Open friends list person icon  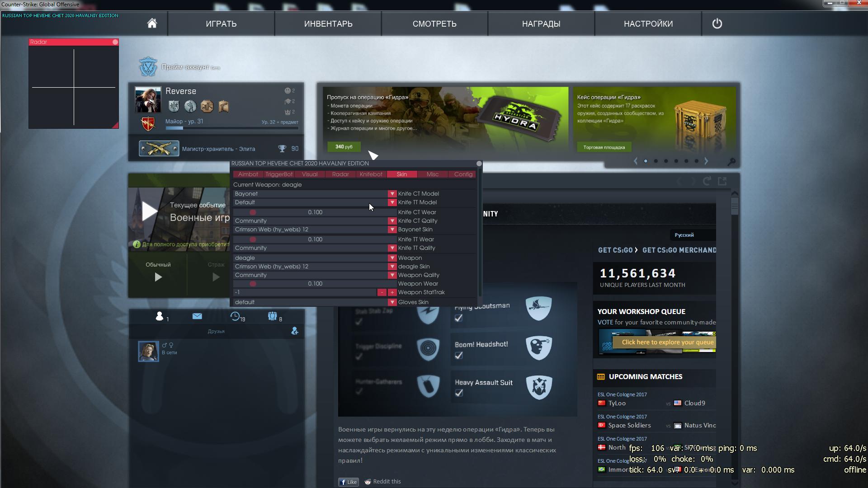point(159,316)
